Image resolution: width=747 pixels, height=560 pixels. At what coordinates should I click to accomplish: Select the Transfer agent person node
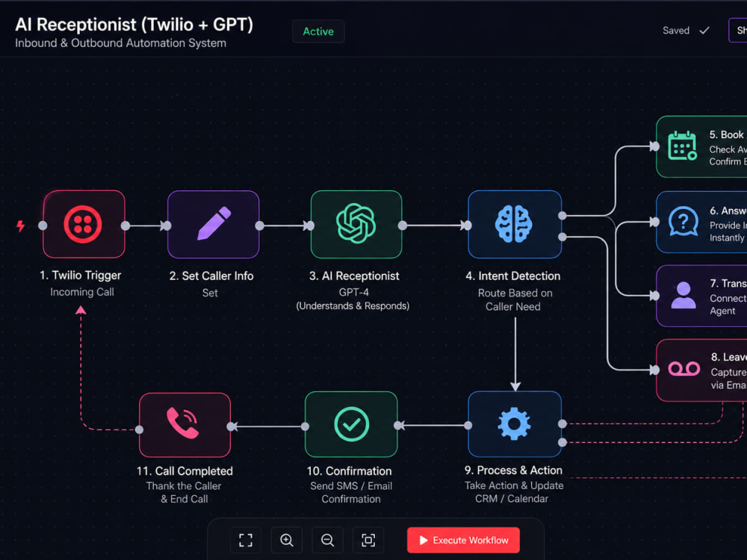click(701, 296)
